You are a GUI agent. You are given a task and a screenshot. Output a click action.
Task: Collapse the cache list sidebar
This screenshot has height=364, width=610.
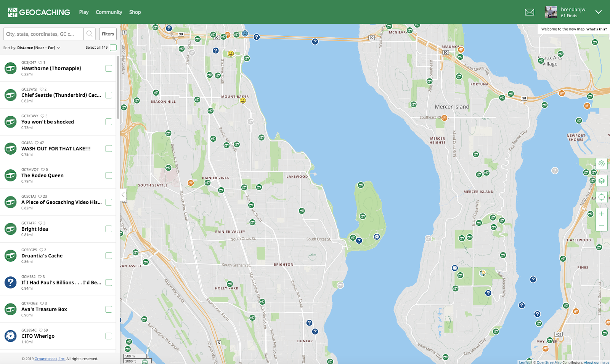click(x=123, y=195)
